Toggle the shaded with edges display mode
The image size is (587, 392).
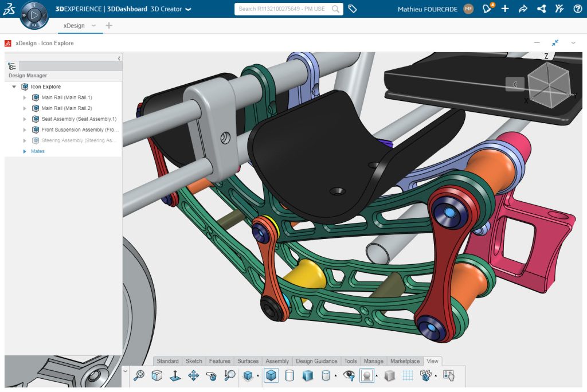[271, 375]
